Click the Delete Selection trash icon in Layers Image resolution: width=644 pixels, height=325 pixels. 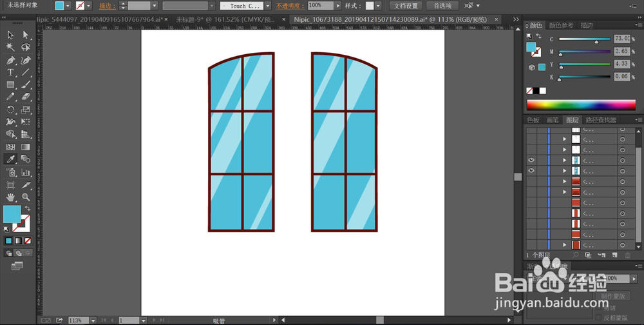pyautogui.click(x=627, y=255)
